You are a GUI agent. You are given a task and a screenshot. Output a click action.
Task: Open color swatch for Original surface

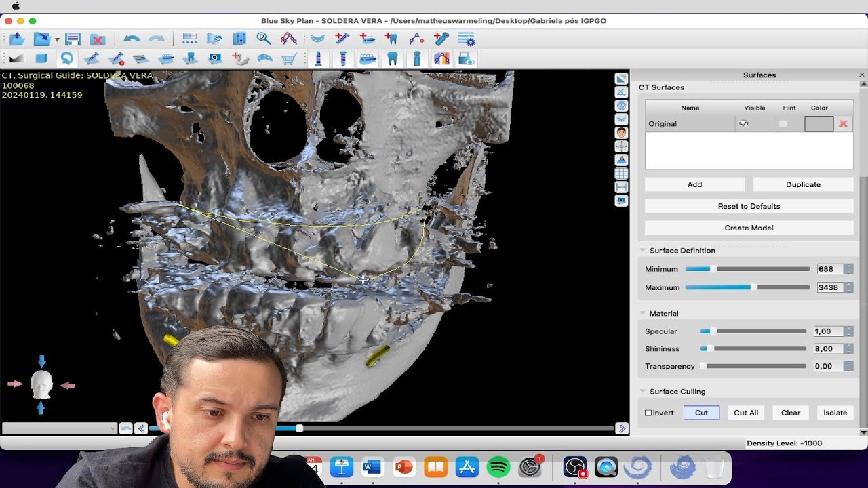(x=818, y=124)
